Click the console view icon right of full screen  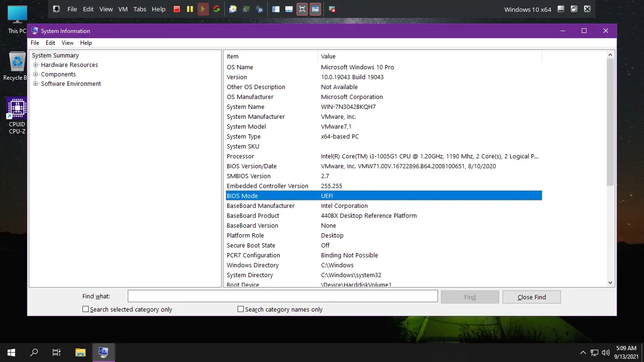point(315,9)
